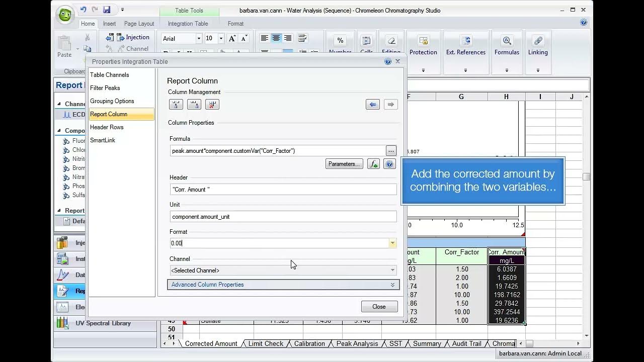The width and height of the screenshot is (644, 362).
Task: Click the Number percent format icon
Action: [340, 41]
